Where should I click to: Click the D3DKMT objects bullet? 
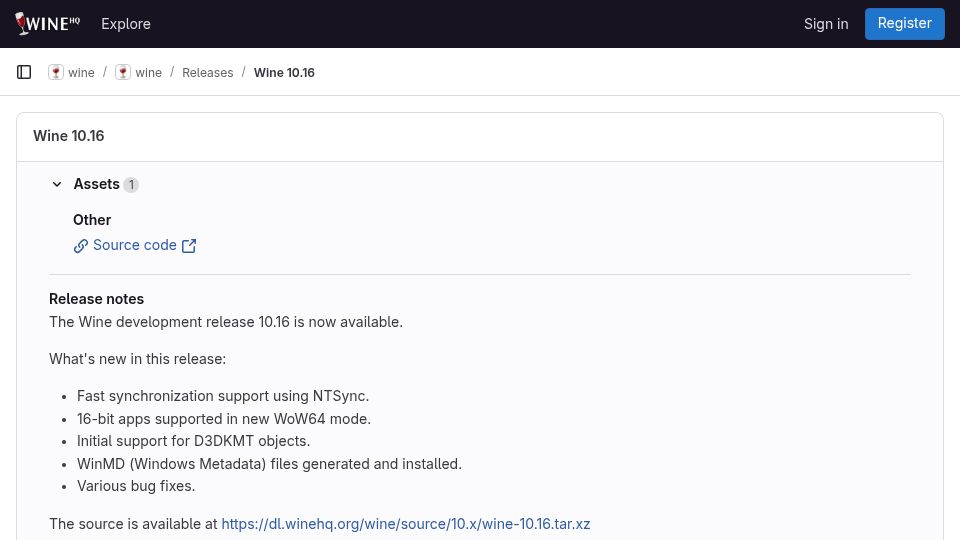(193, 441)
